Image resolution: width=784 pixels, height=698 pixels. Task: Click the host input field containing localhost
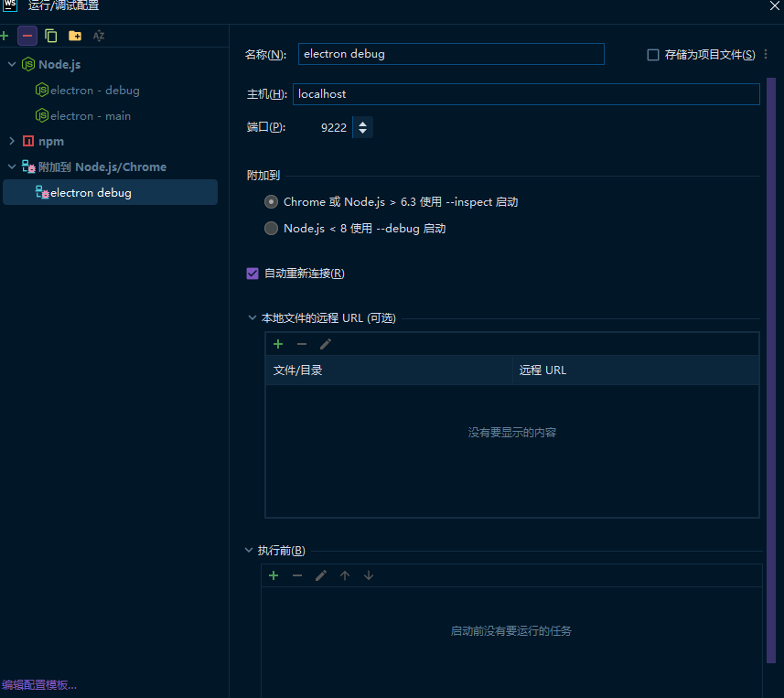[526, 94]
